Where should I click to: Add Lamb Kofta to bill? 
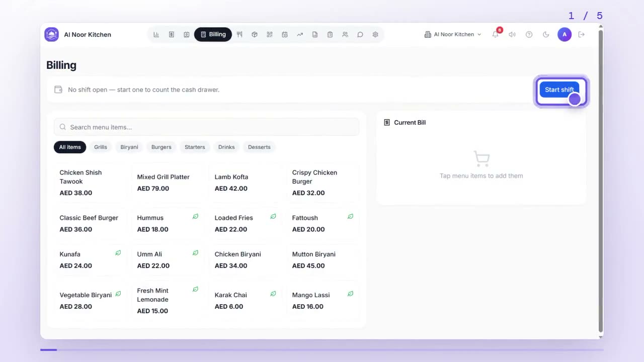click(246, 183)
